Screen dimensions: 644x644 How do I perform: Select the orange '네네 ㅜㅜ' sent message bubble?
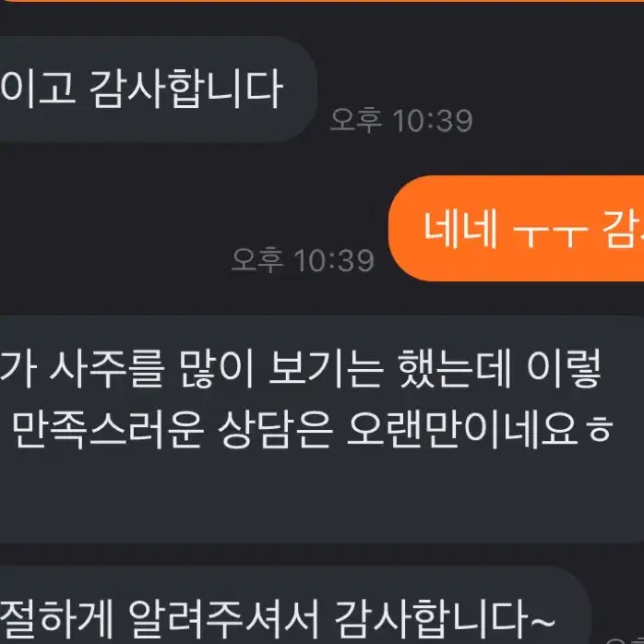click(517, 229)
